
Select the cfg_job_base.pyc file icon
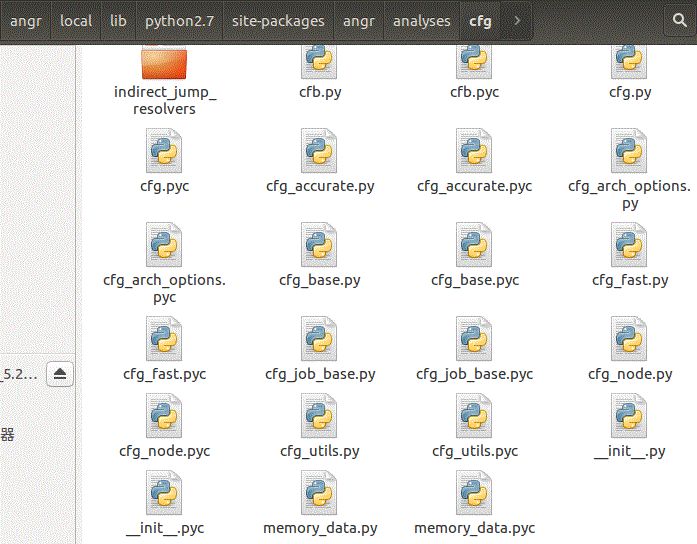point(474,339)
